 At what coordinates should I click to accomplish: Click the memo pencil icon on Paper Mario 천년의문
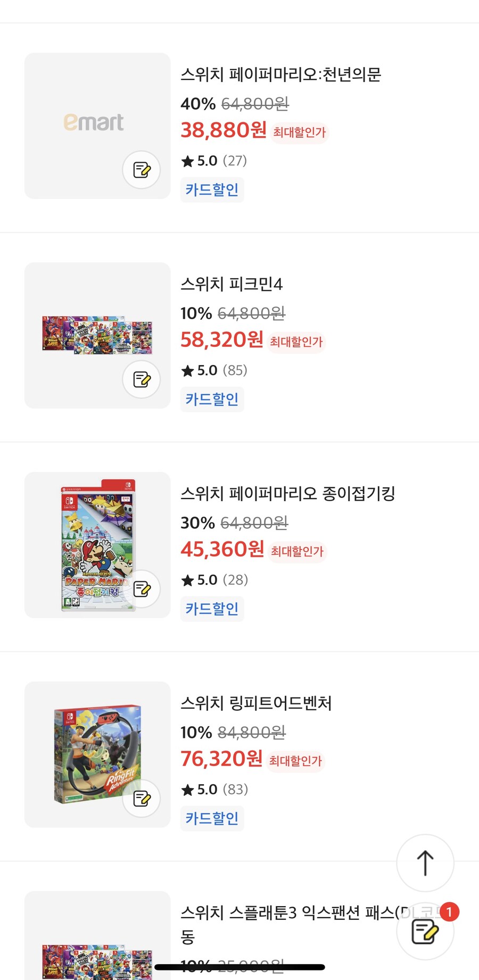pos(141,170)
